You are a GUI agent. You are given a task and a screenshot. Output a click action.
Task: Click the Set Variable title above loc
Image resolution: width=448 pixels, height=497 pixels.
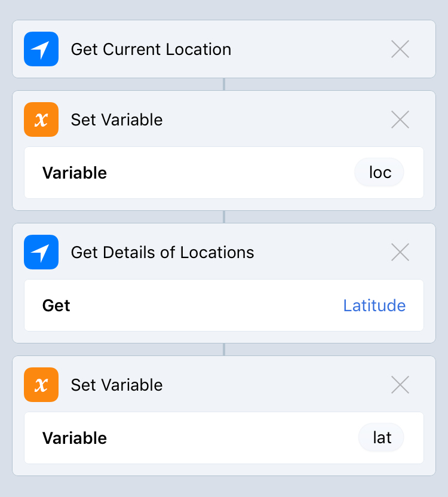pos(116,119)
